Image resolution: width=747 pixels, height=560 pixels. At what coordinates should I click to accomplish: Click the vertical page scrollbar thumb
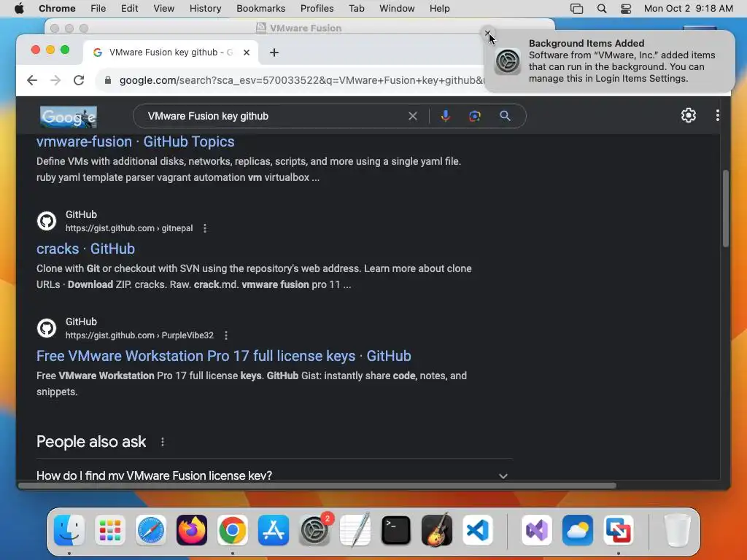726,209
